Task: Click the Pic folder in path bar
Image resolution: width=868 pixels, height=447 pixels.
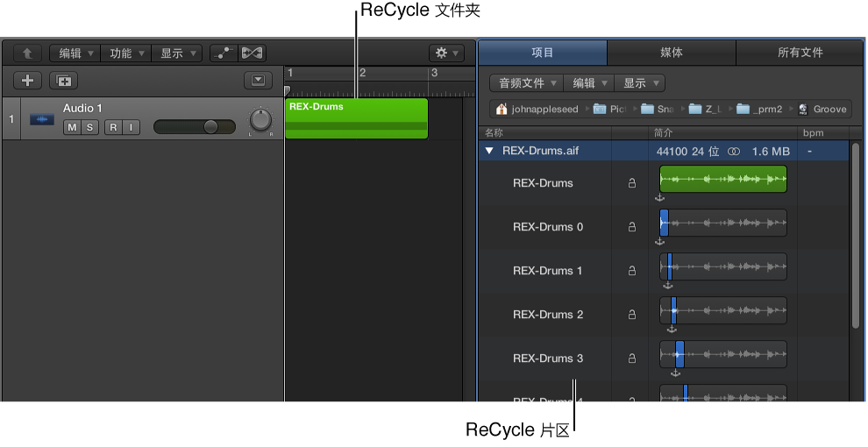Action: pos(610,109)
